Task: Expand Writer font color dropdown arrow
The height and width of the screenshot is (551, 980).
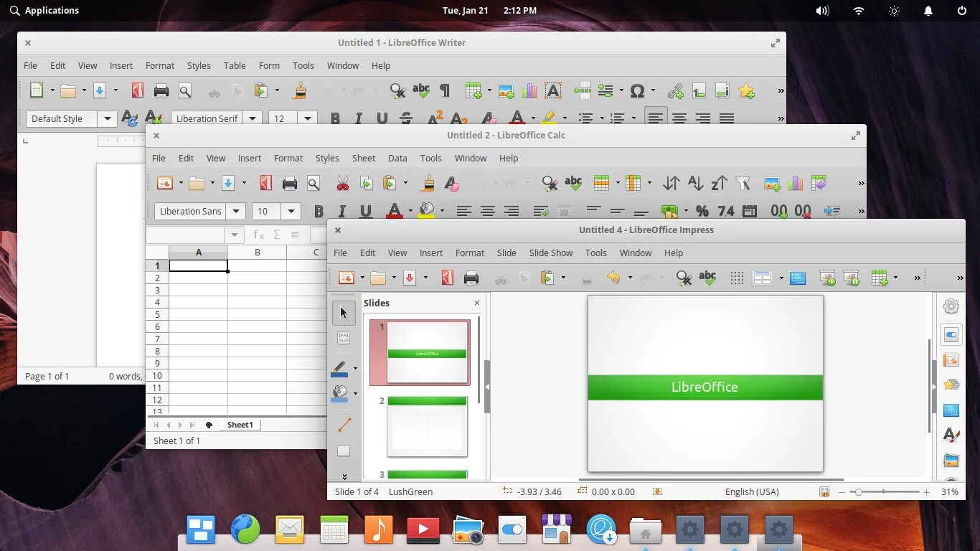Action: pyautogui.click(x=532, y=118)
